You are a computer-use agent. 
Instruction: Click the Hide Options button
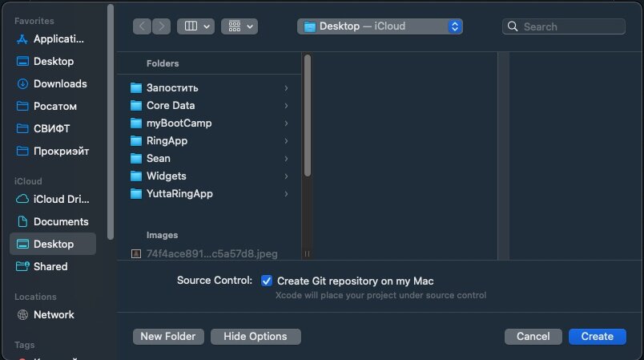coord(256,337)
